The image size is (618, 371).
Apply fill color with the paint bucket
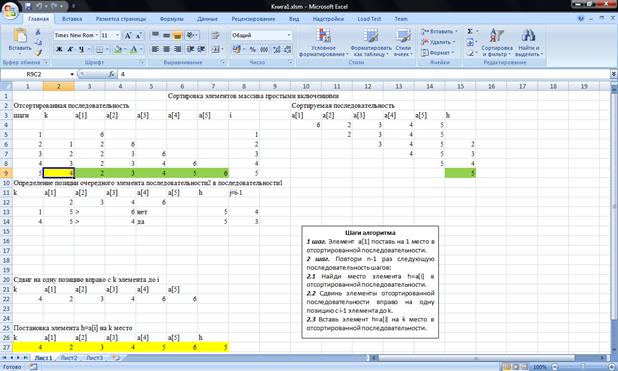[117, 49]
